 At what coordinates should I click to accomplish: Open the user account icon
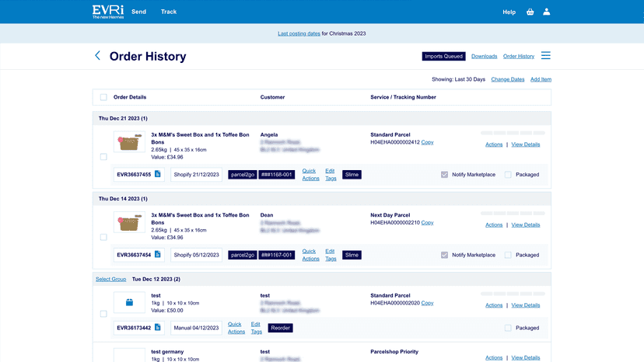pyautogui.click(x=546, y=12)
